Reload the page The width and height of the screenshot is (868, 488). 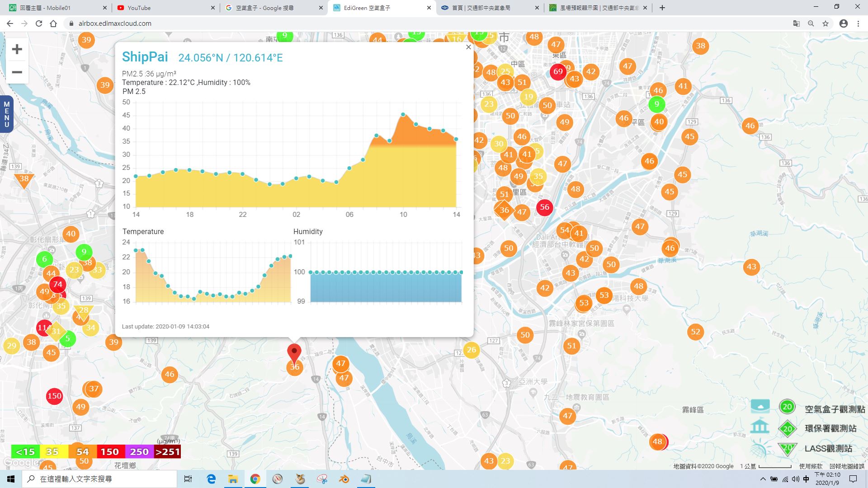39,23
